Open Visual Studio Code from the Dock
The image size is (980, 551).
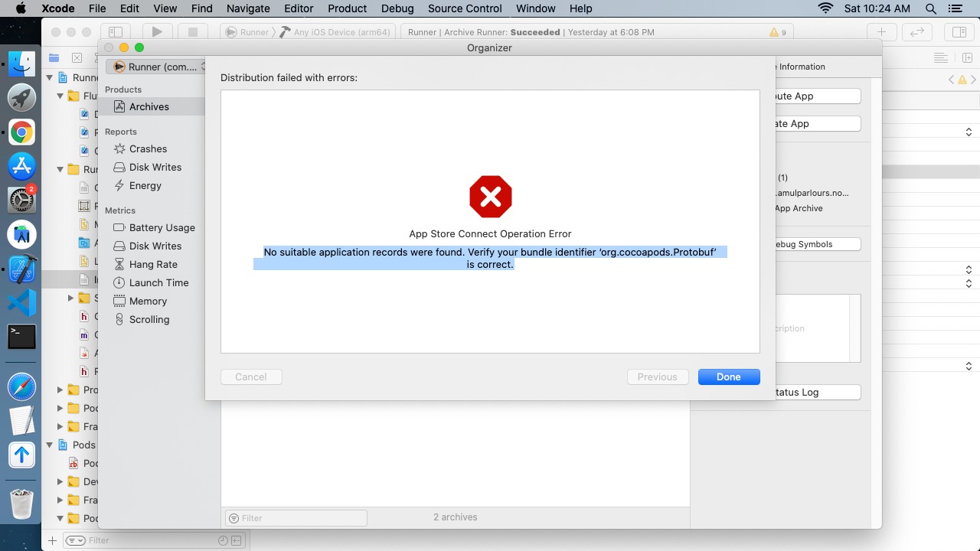pos(21,303)
